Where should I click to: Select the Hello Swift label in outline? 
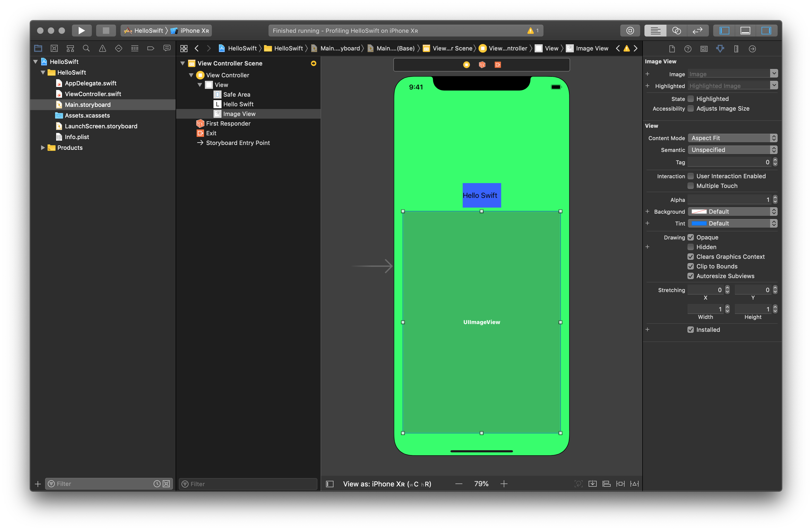click(238, 104)
